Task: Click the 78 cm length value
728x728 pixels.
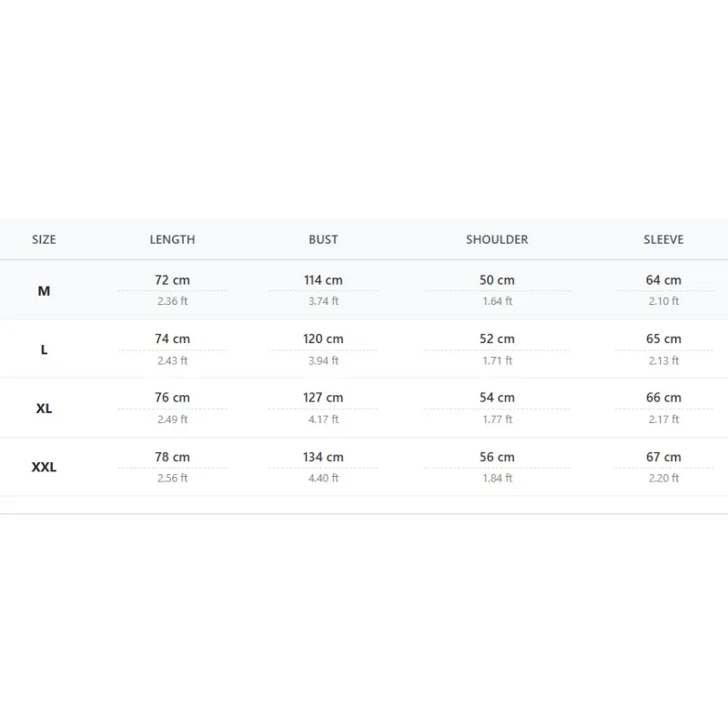Action: (x=172, y=457)
